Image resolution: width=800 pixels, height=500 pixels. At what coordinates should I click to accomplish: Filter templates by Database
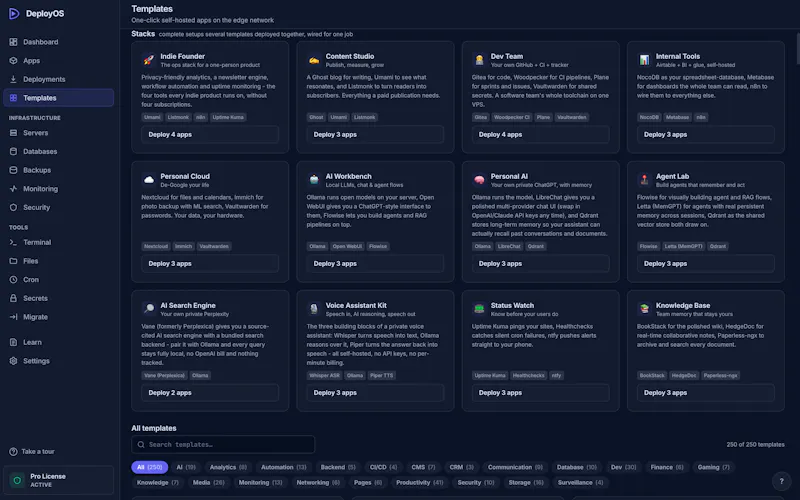(577, 467)
